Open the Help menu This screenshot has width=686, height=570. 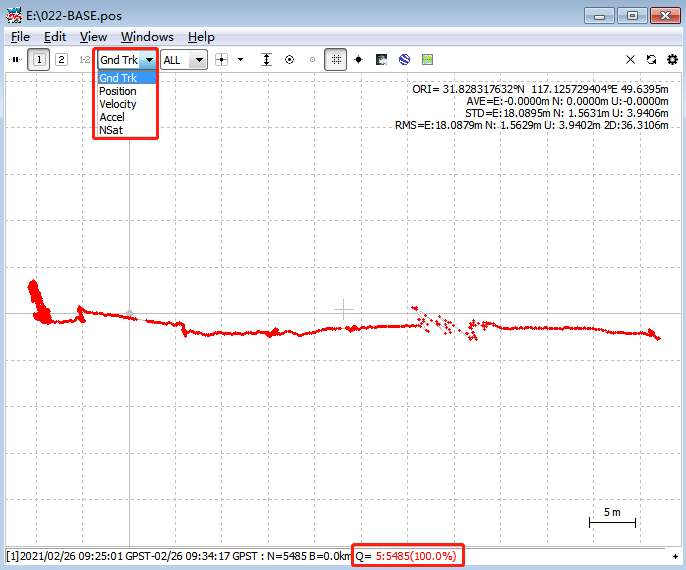201,37
